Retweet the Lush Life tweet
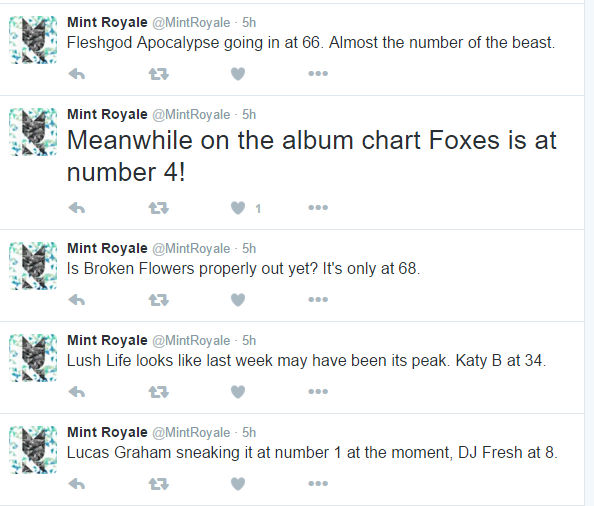The width and height of the screenshot is (594, 506). tap(158, 392)
